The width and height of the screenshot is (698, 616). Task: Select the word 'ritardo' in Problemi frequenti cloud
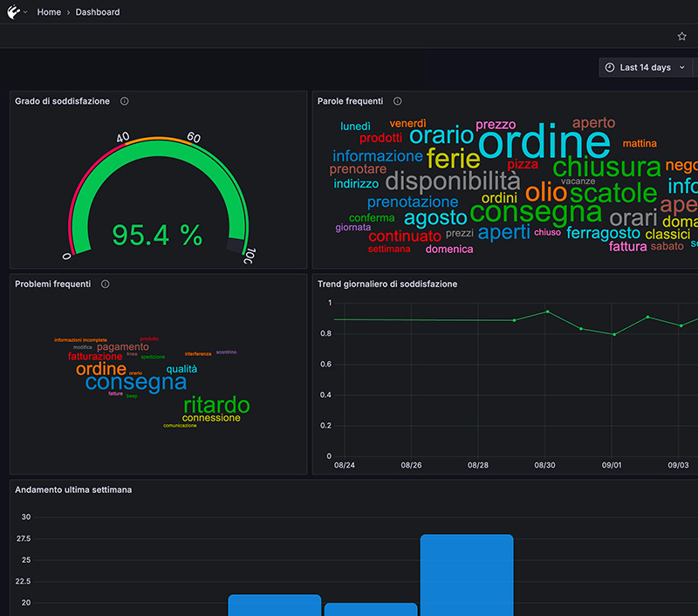216,405
